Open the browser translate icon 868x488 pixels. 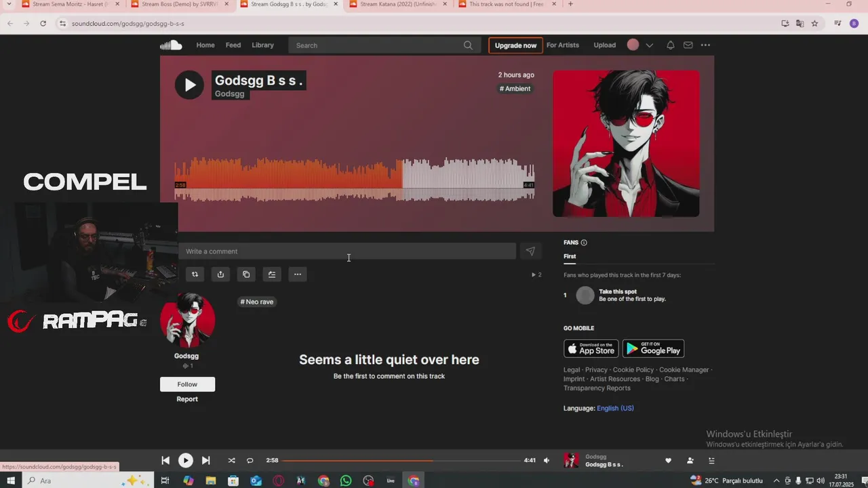click(800, 23)
